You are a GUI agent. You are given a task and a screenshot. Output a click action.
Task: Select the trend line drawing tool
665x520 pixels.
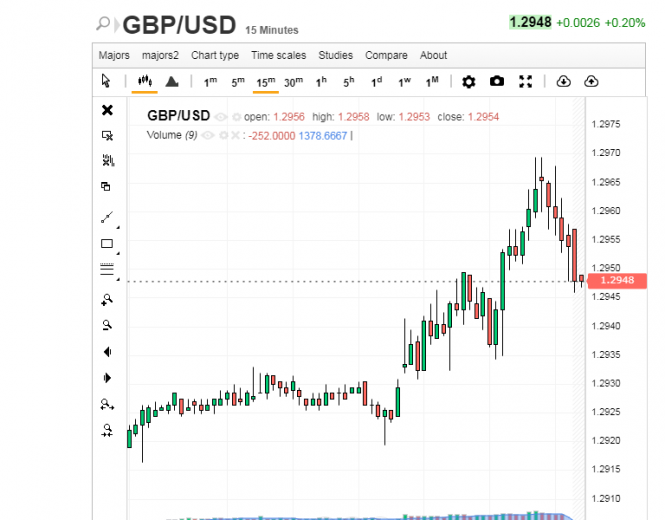click(x=107, y=217)
